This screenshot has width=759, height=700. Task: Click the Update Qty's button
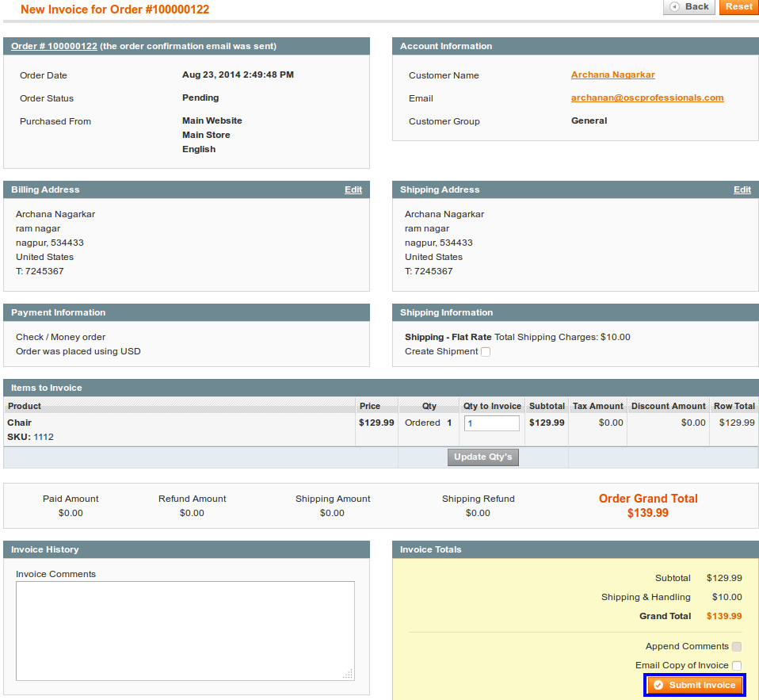pos(482,457)
